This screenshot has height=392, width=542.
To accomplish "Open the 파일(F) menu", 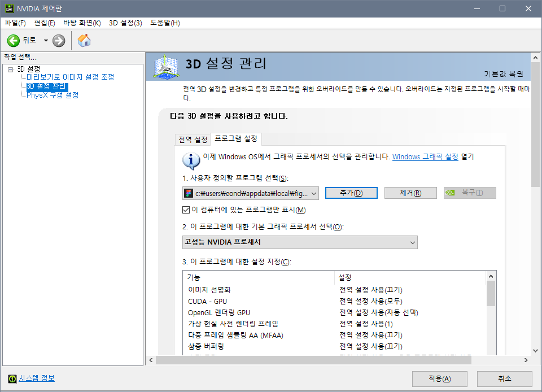I will [x=15, y=23].
